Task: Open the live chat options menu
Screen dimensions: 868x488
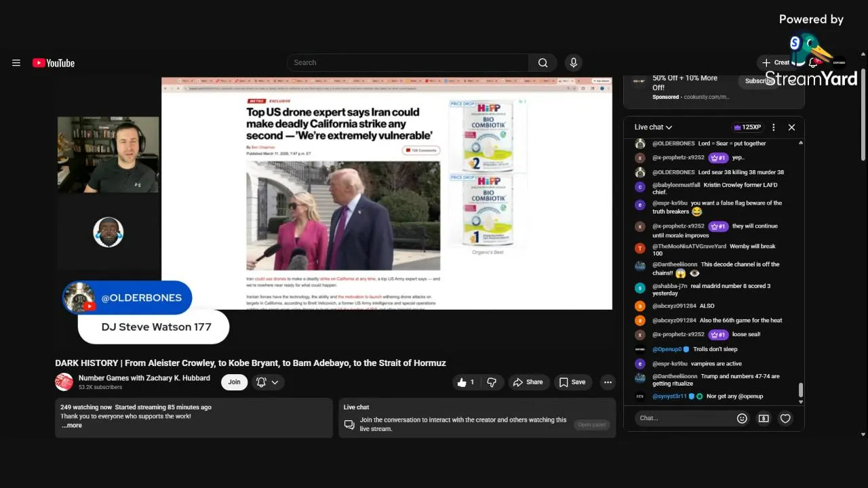Action: tap(773, 127)
